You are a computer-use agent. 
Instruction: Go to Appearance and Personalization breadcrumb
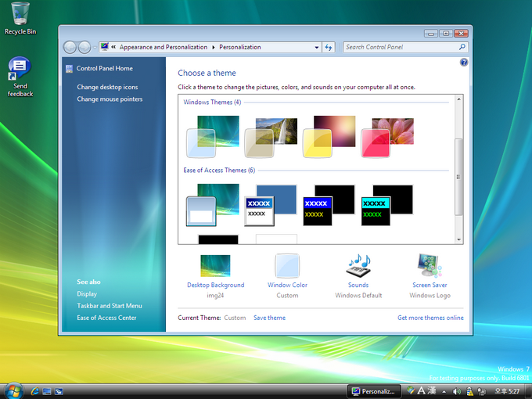click(x=164, y=47)
